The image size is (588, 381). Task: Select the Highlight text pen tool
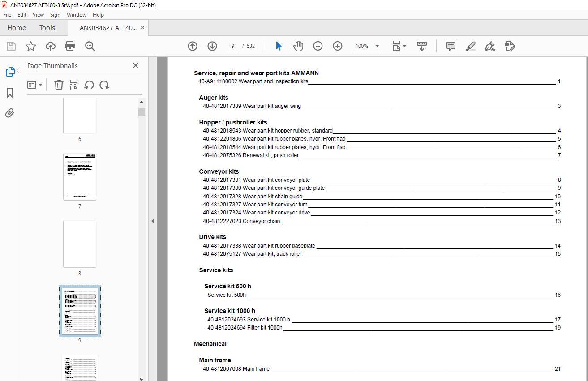[470, 46]
